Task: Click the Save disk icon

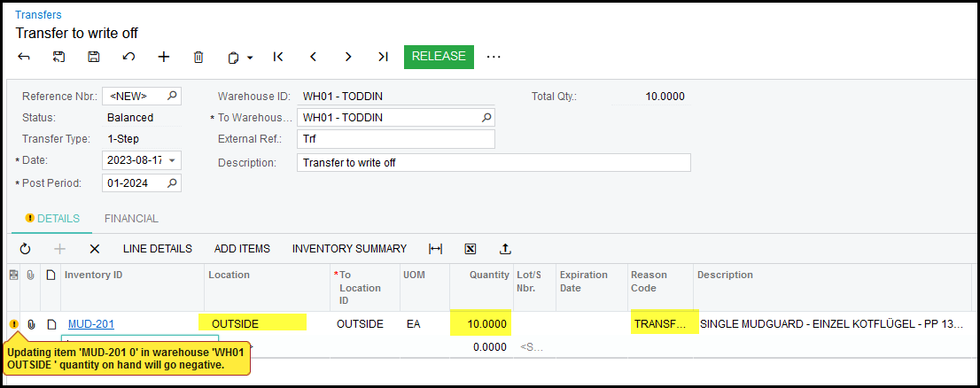Action: coord(93,57)
